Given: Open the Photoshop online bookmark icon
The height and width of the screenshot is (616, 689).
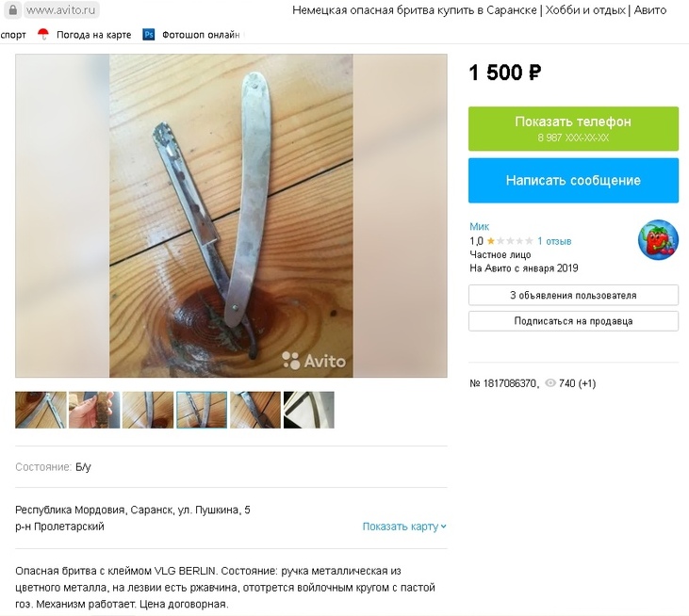Looking at the screenshot, I should [149, 34].
